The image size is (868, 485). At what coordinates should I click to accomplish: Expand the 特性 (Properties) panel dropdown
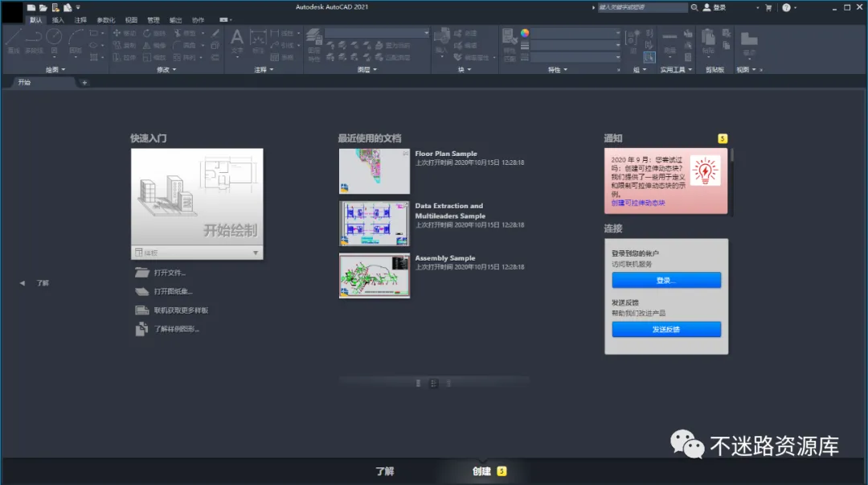click(x=558, y=70)
